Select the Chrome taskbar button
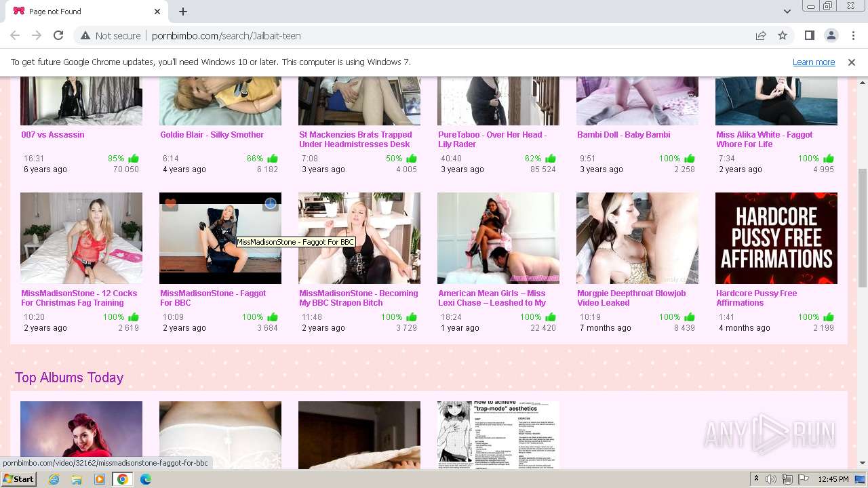 123,479
